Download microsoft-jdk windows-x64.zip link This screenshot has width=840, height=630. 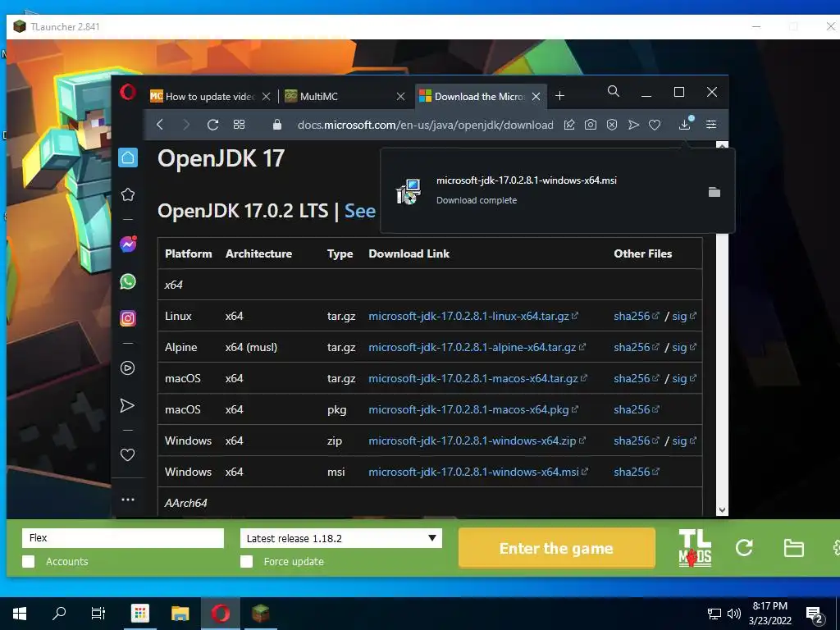click(x=477, y=441)
